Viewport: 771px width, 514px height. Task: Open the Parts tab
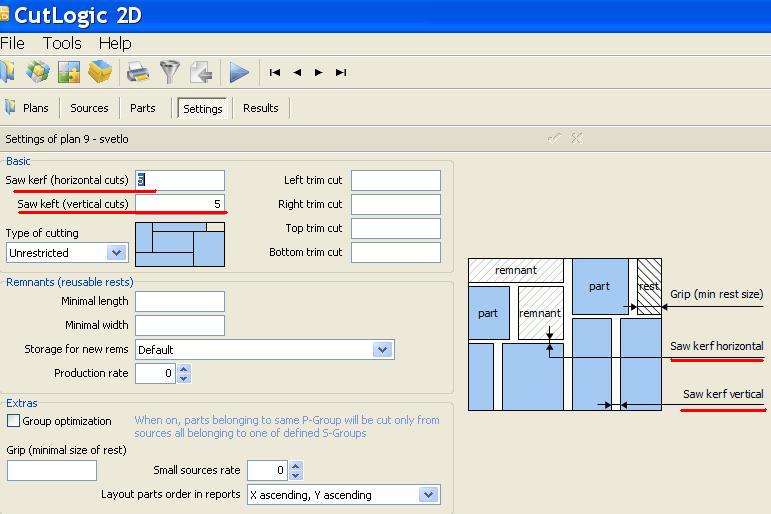(x=143, y=108)
